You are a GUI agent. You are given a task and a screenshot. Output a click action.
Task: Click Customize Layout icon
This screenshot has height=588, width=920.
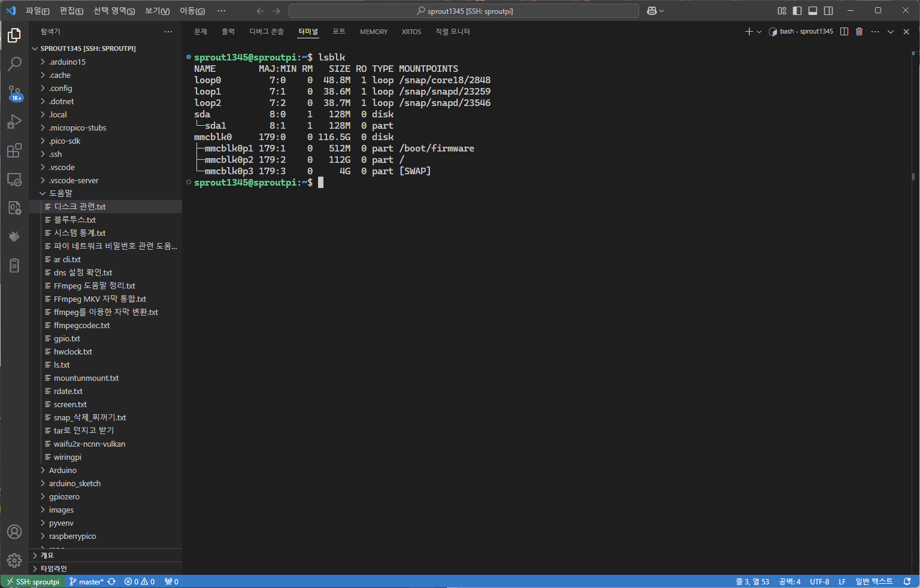coord(782,11)
